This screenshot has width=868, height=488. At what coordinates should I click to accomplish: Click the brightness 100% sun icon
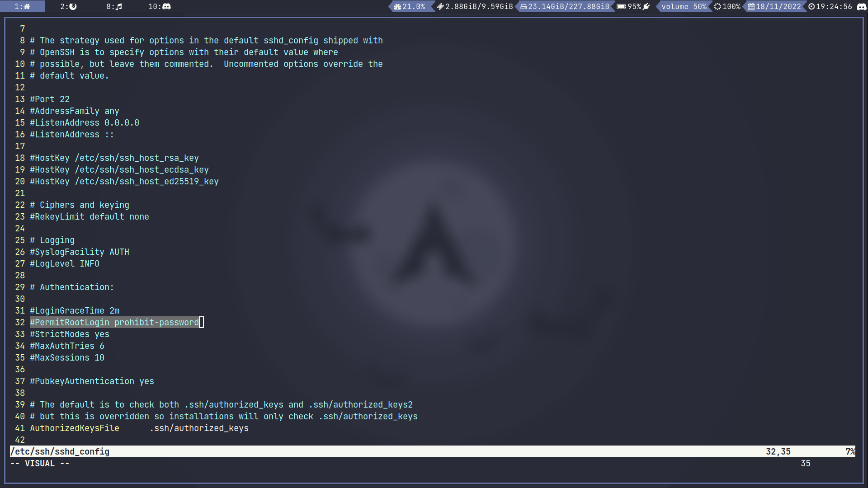[x=717, y=6]
